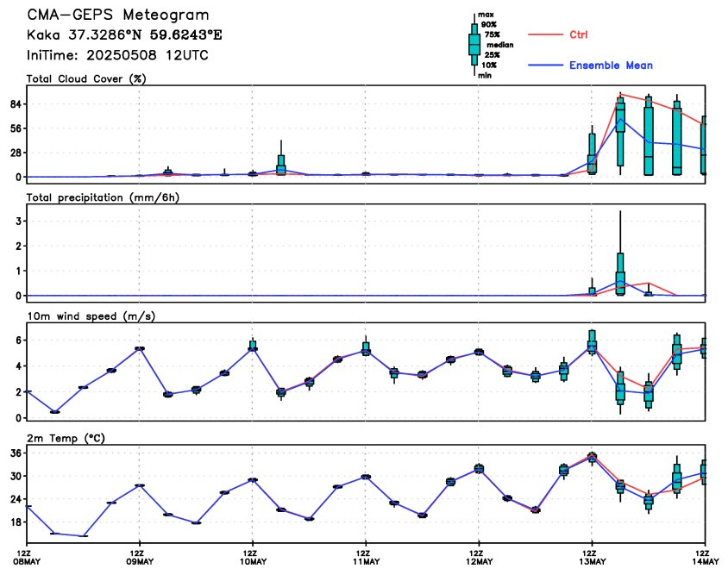728x575 pixels.
Task: Click the '6' wind speed axis label
Action: point(19,341)
